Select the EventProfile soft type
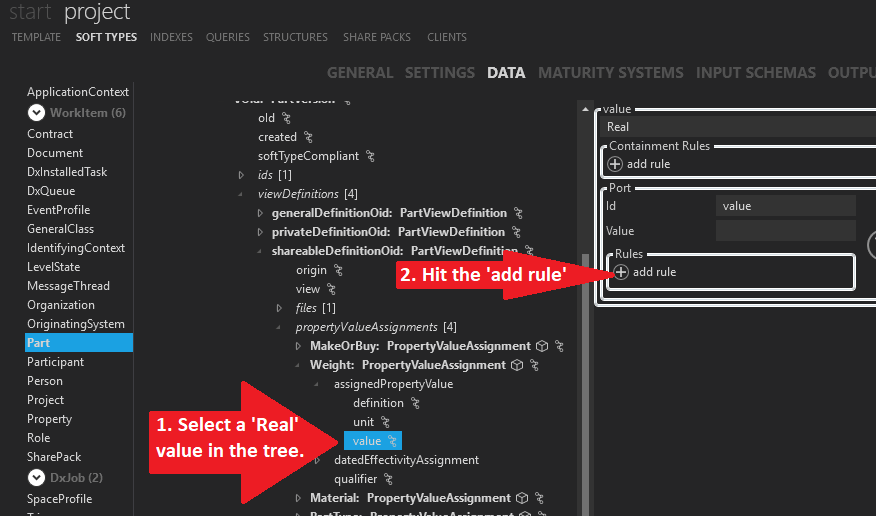The height and width of the screenshot is (516, 876). click(x=59, y=210)
